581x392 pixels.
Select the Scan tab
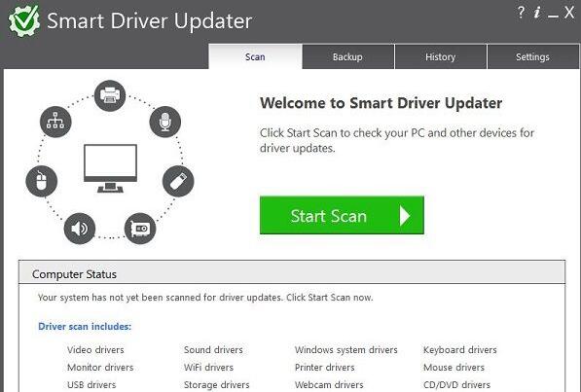pyautogui.click(x=255, y=56)
